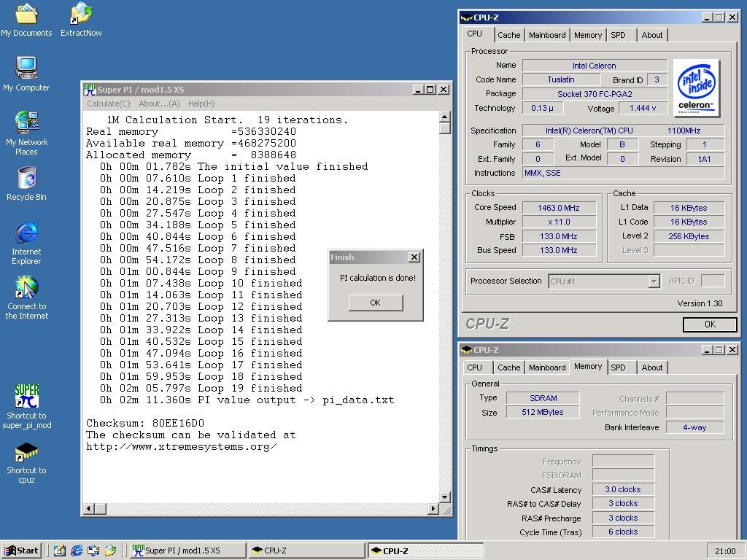747x560 pixels.
Task: Click fourth quick launch ExtractNow icon
Action: click(x=110, y=551)
